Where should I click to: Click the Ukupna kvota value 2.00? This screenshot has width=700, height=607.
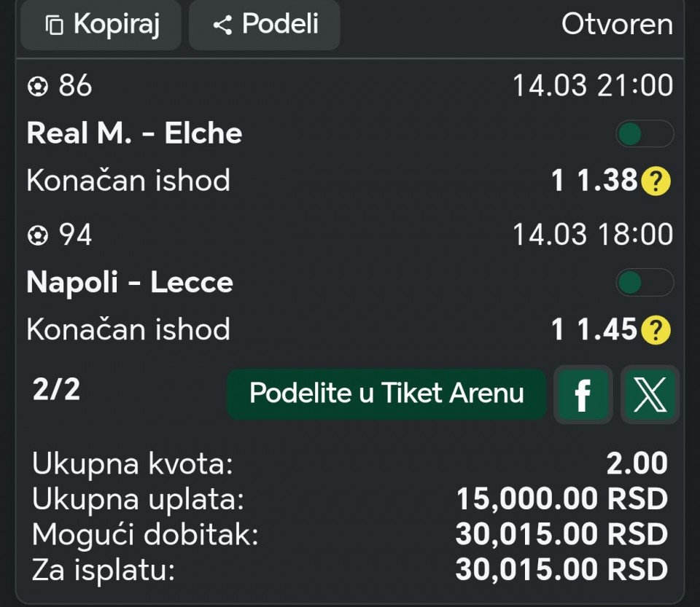click(637, 463)
